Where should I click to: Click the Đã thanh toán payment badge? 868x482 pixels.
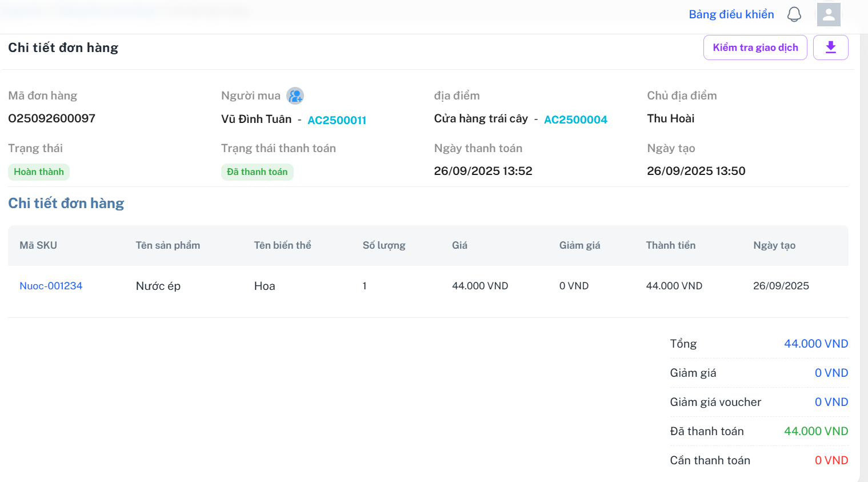click(x=257, y=172)
